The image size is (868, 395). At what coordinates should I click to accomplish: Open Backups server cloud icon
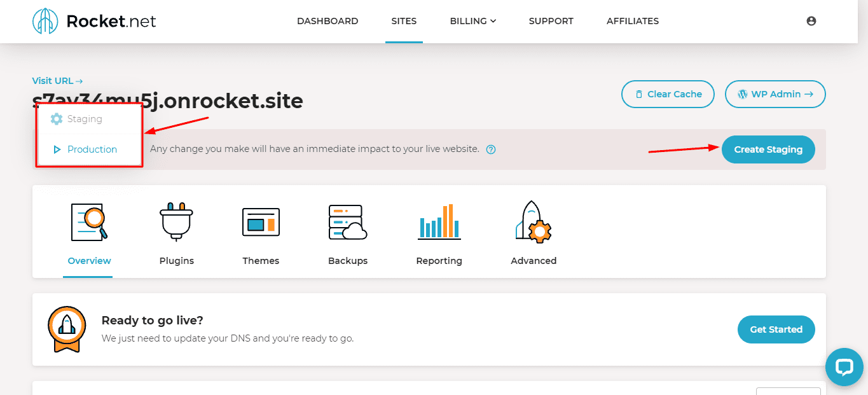(x=348, y=222)
